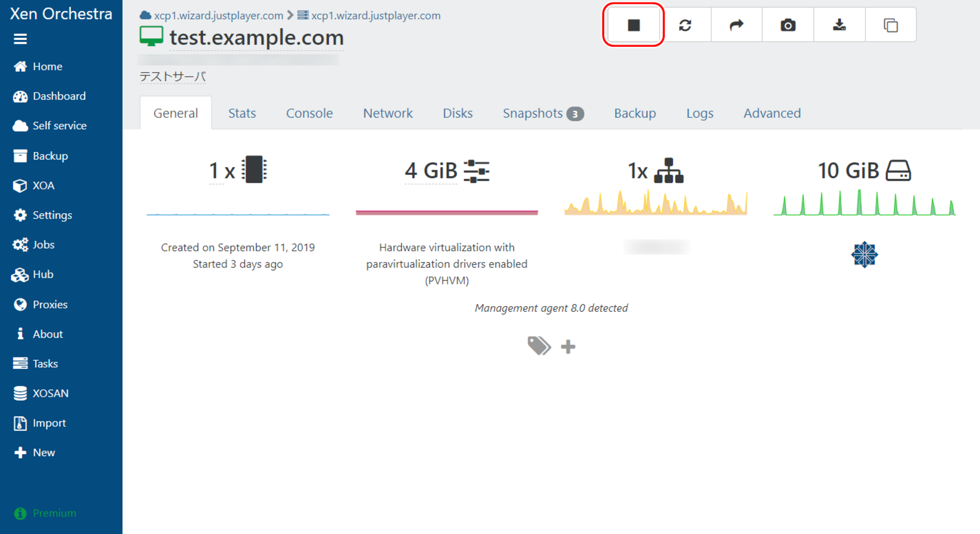Copy the VM with the duplicate icon
The height and width of the screenshot is (534, 980).
[891, 25]
